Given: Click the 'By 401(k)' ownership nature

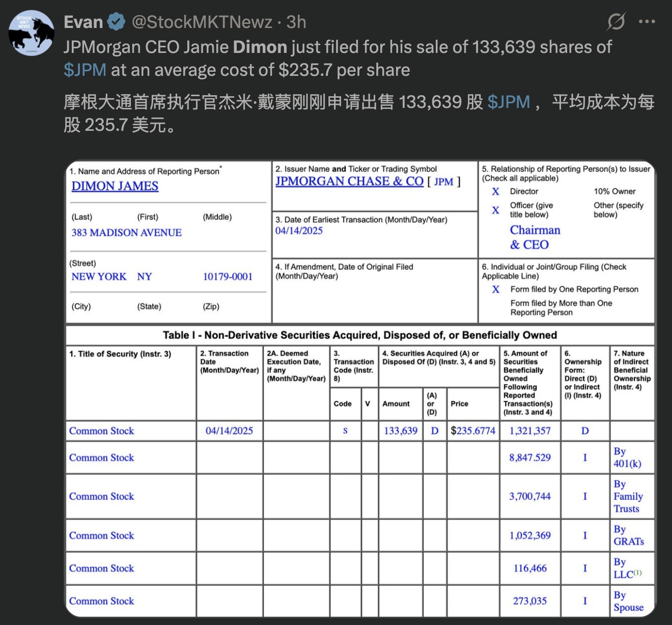Looking at the screenshot, I should click(627, 458).
